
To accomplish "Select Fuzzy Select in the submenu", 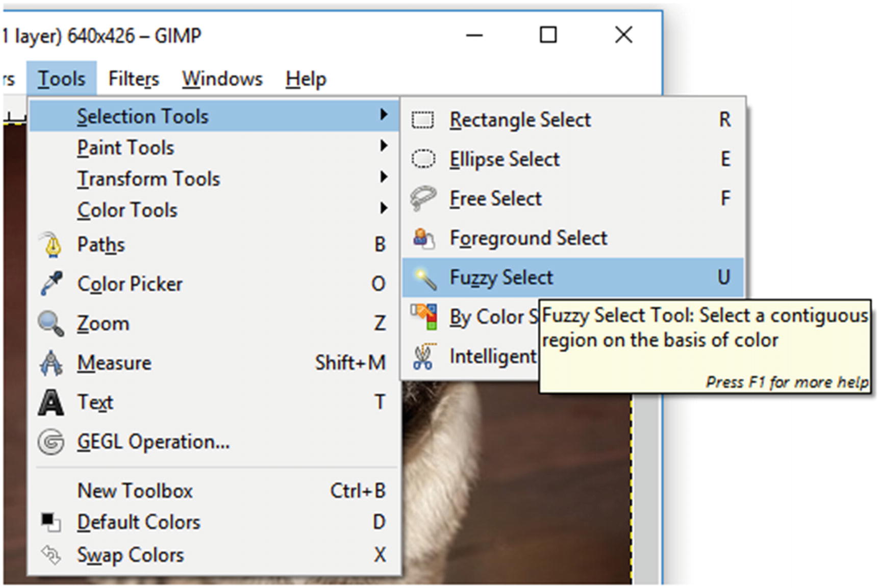I will (x=573, y=277).
